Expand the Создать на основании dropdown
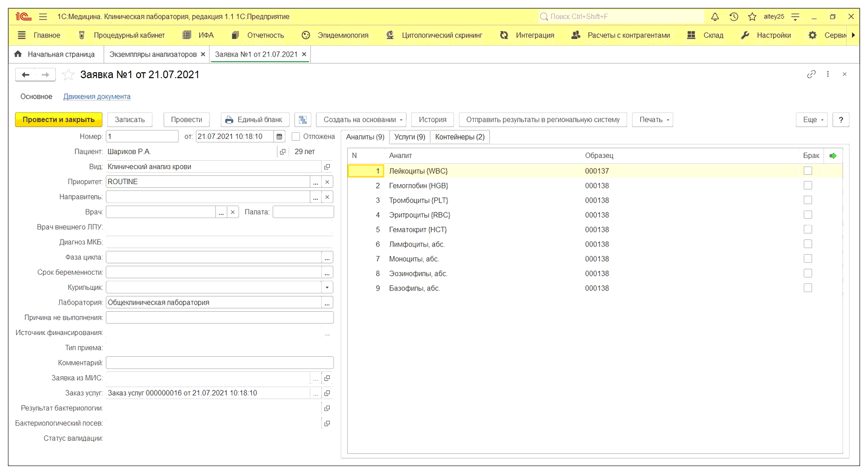 [361, 120]
